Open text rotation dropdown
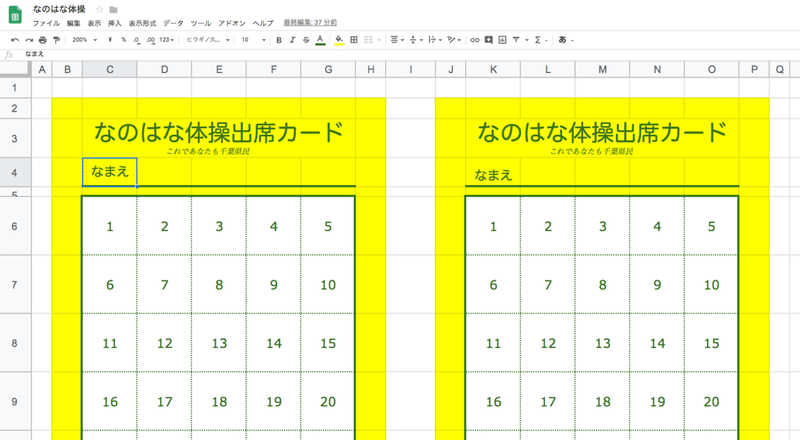The image size is (800, 440). (x=454, y=40)
